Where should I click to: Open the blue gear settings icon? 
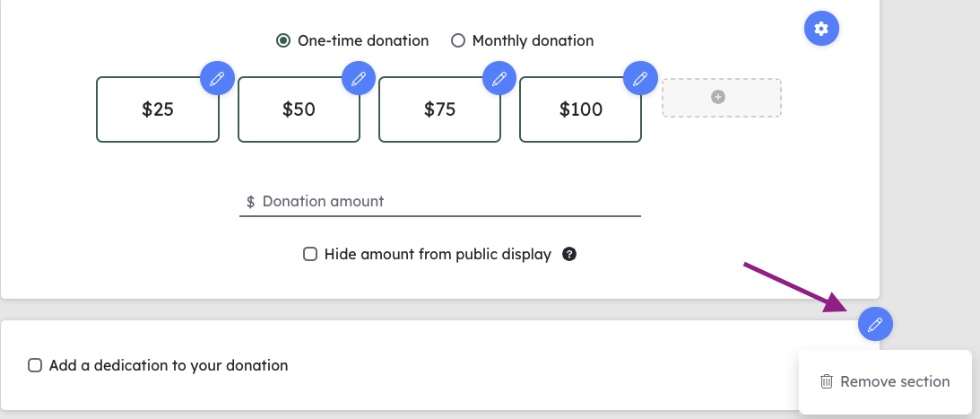click(821, 28)
